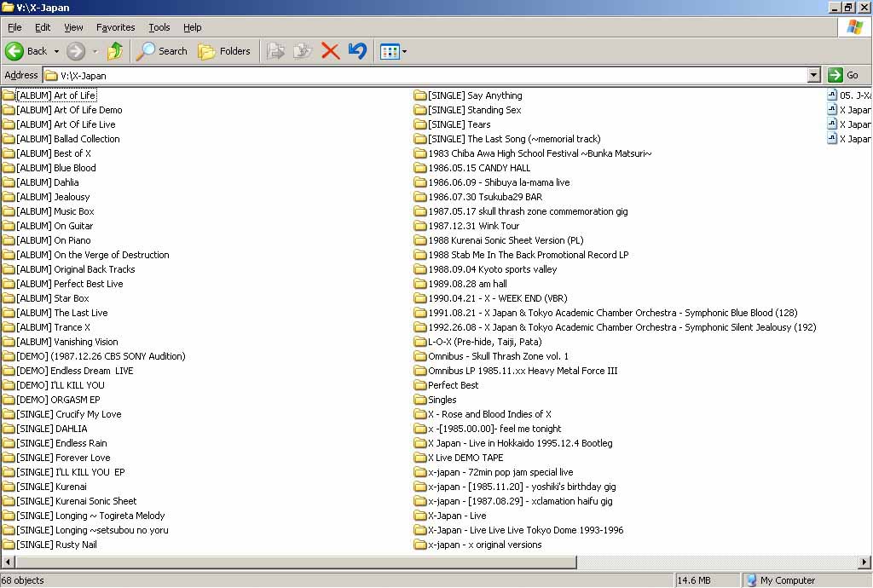Select the [SINGLE] Endless Rain folder icon
The image size is (873, 588).
coord(9,443)
